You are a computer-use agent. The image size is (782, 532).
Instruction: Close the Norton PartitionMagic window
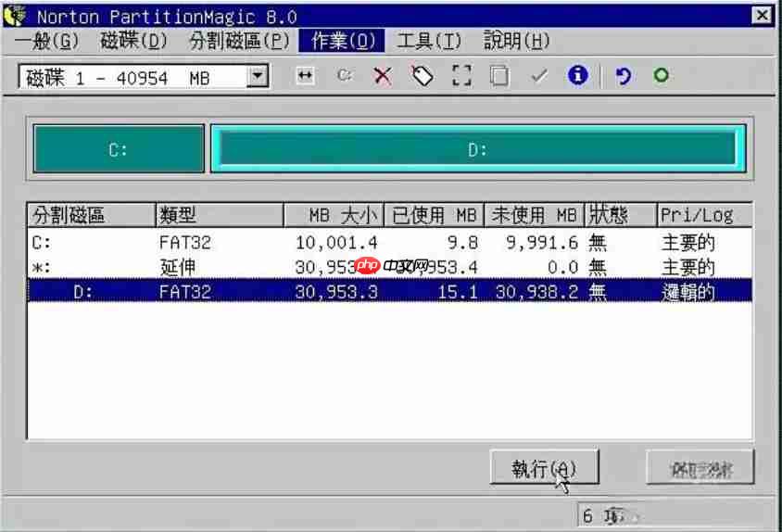pos(762,16)
